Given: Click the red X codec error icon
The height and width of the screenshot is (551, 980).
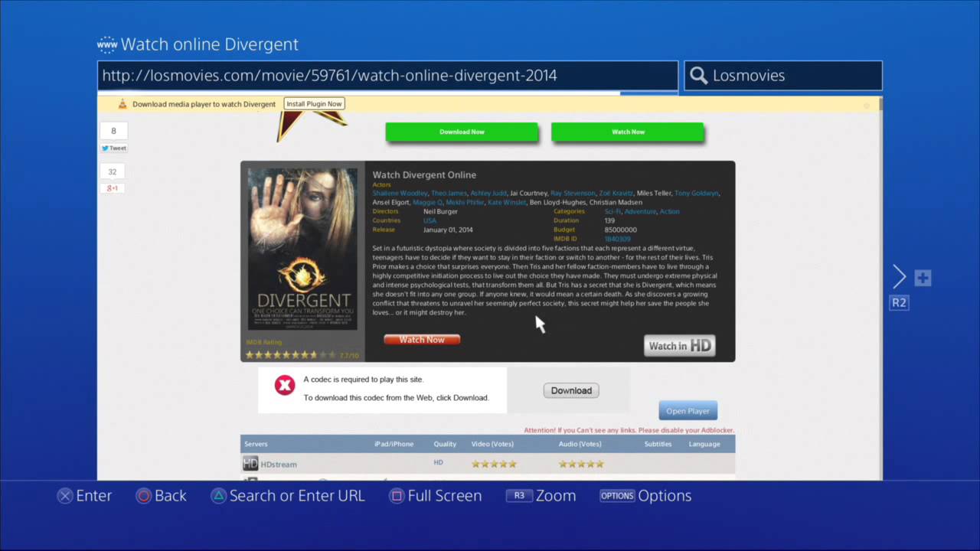Looking at the screenshot, I should [285, 386].
